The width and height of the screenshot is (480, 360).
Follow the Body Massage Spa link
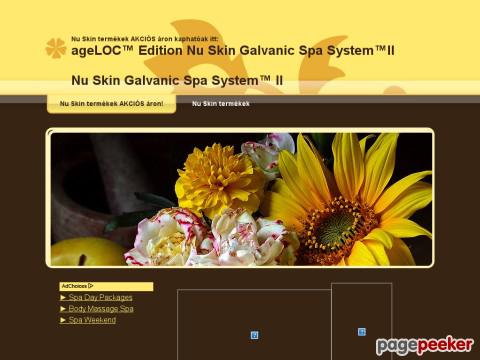tap(101, 309)
